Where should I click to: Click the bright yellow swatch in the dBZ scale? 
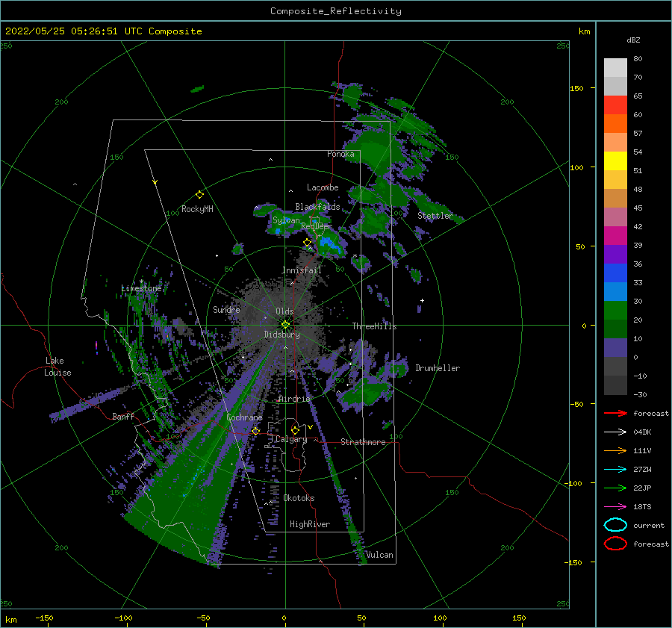coord(615,161)
